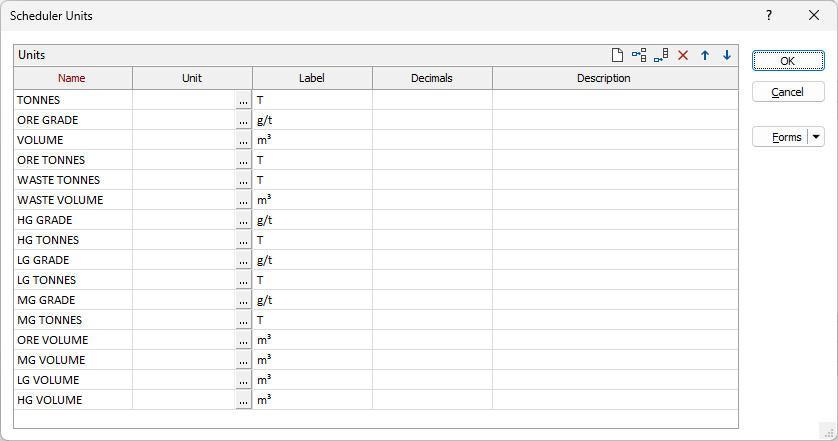
Task: Open unit picker for ORE GRADE row
Action: point(243,120)
